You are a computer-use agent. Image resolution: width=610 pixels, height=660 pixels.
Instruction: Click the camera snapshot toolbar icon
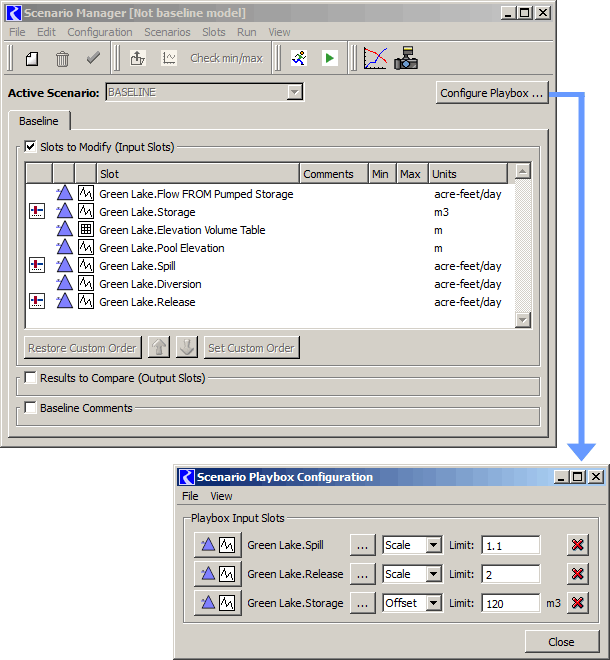406,58
